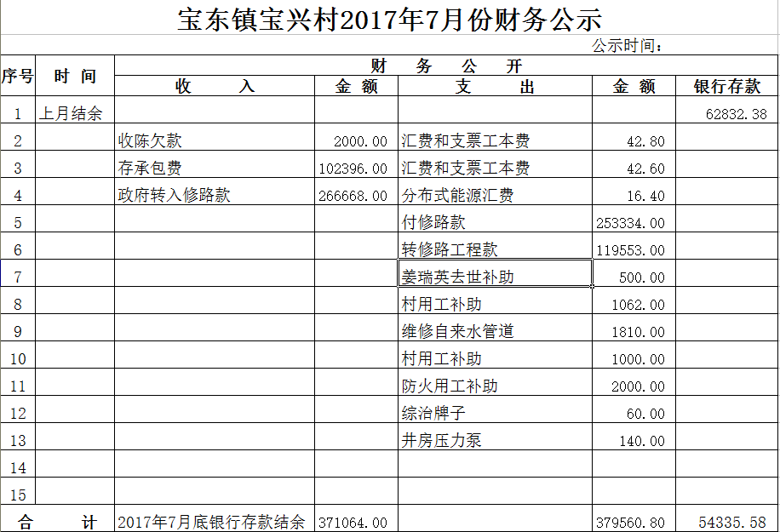Viewport: 780px width, 532px height.
Task: Select the 支出 column header
Action: [x=495, y=86]
